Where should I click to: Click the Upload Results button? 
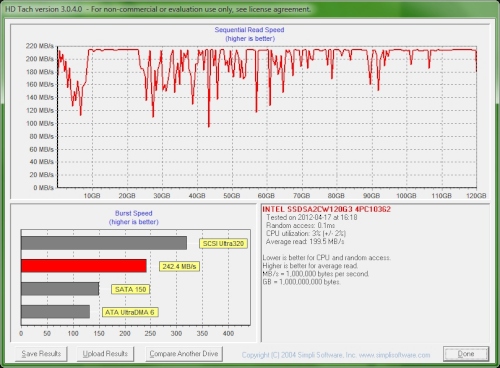tap(105, 354)
